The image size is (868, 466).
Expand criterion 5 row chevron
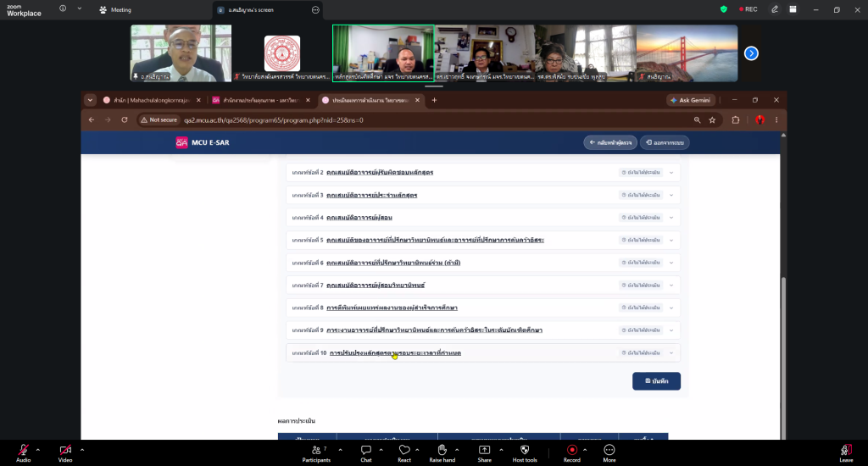click(671, 240)
